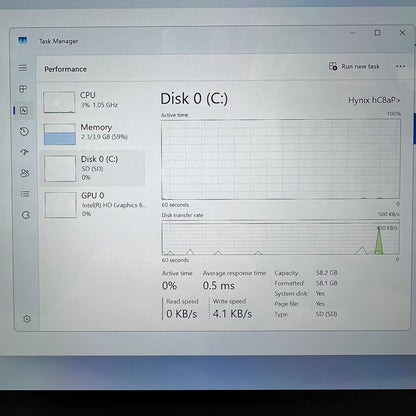Image resolution: width=416 pixels, height=416 pixels.
Task: Click the 58.2 GB capacity value
Action: coord(327,273)
